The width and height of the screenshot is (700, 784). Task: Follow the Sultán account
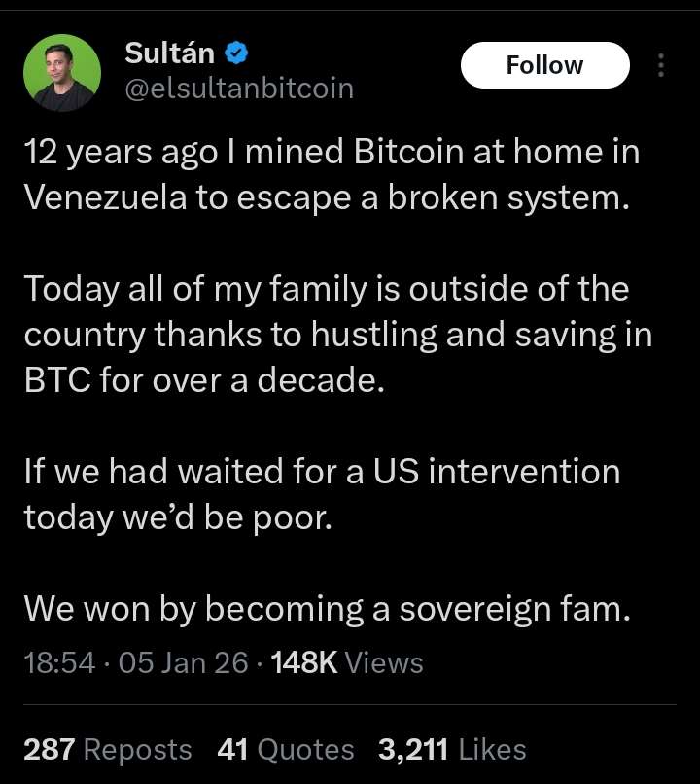[x=544, y=65]
